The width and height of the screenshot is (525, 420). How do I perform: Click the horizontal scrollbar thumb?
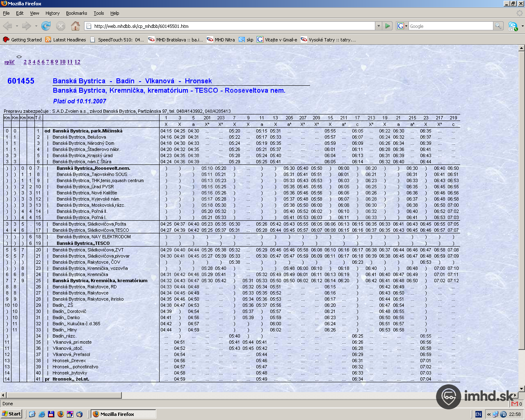63,395
